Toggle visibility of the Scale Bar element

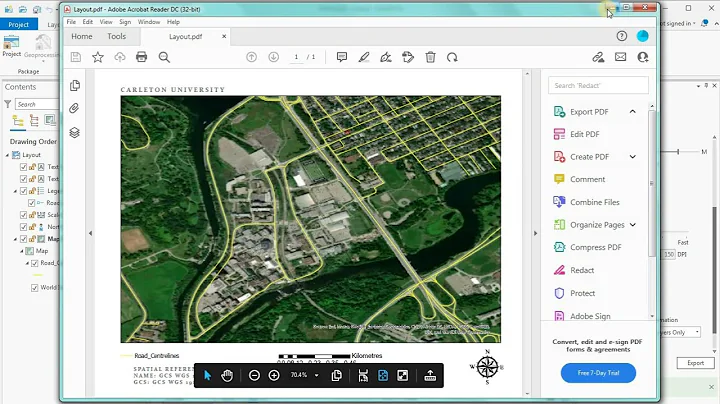click(x=23, y=215)
